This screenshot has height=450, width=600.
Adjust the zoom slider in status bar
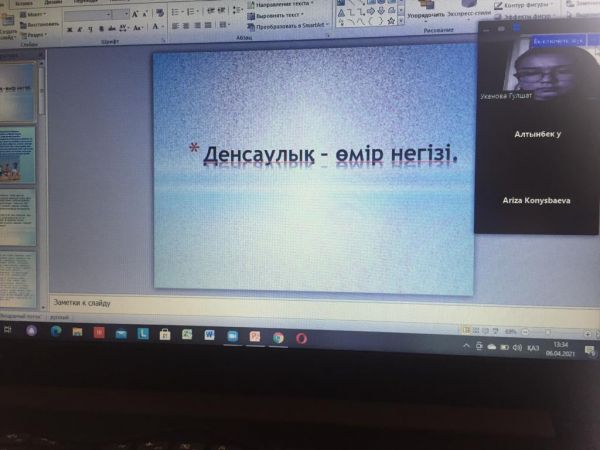(x=545, y=330)
